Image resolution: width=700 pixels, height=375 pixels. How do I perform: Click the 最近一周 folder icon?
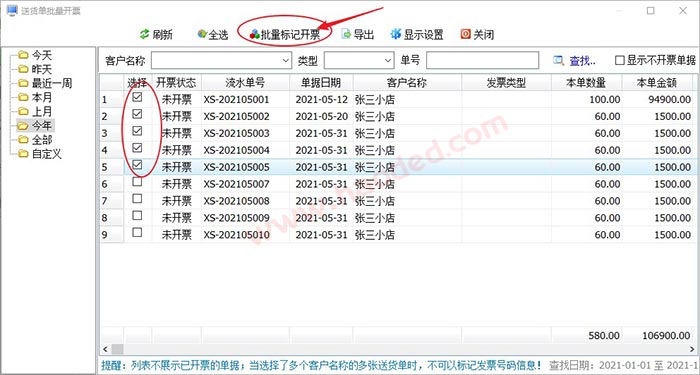[x=23, y=83]
